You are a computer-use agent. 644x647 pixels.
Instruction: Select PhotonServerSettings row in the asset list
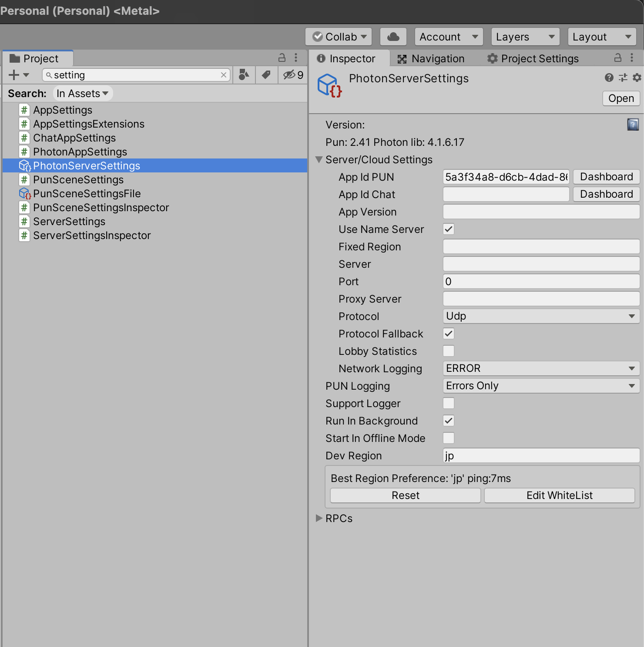[x=154, y=166]
